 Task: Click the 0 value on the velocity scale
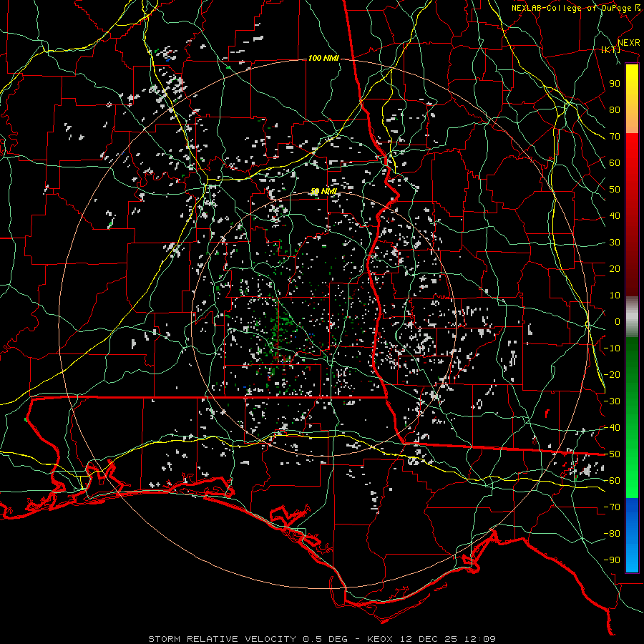pos(618,321)
